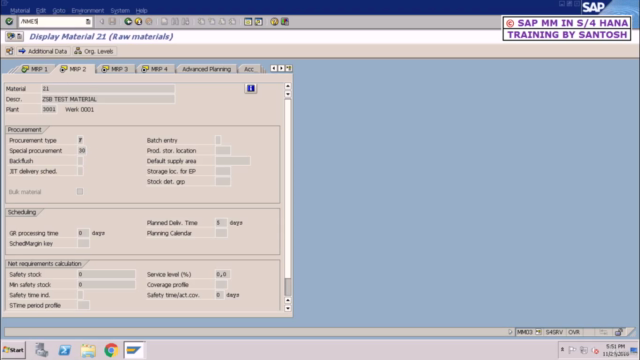The width and height of the screenshot is (640, 360).
Task: Click the Service level (%) field
Action: [x=222, y=274]
